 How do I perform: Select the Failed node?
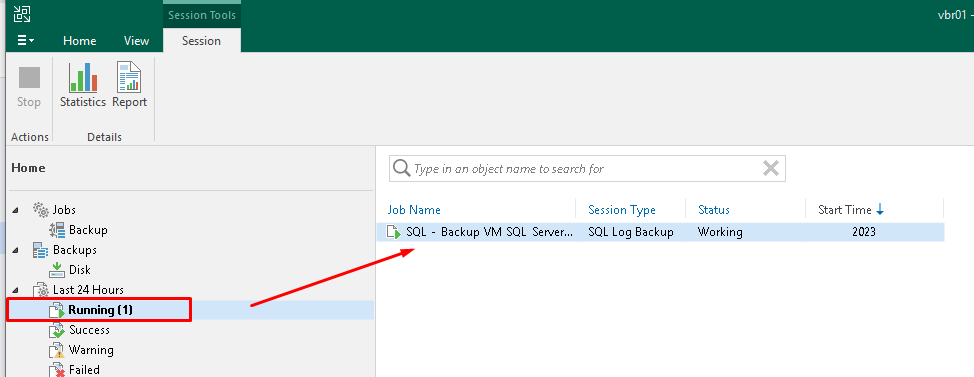coord(84,370)
